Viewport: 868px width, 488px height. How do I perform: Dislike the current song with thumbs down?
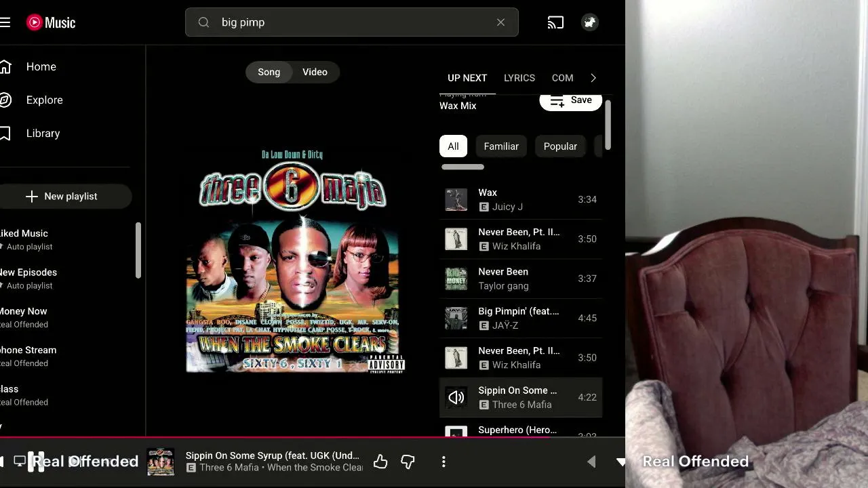tap(408, 462)
